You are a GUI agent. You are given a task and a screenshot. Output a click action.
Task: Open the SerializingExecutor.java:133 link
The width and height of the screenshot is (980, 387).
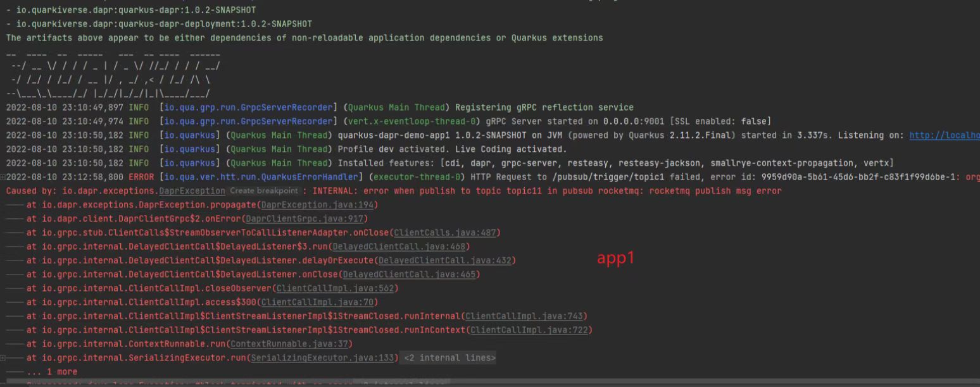[x=322, y=358]
